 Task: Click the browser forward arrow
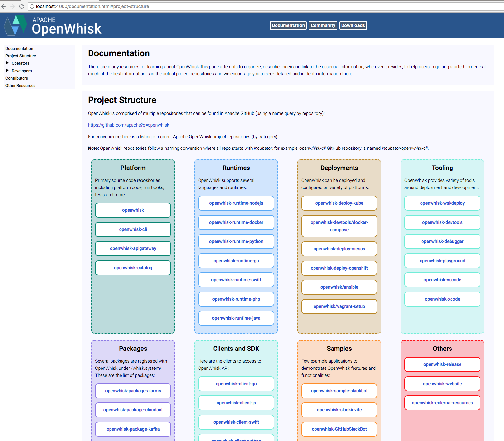tap(13, 6)
